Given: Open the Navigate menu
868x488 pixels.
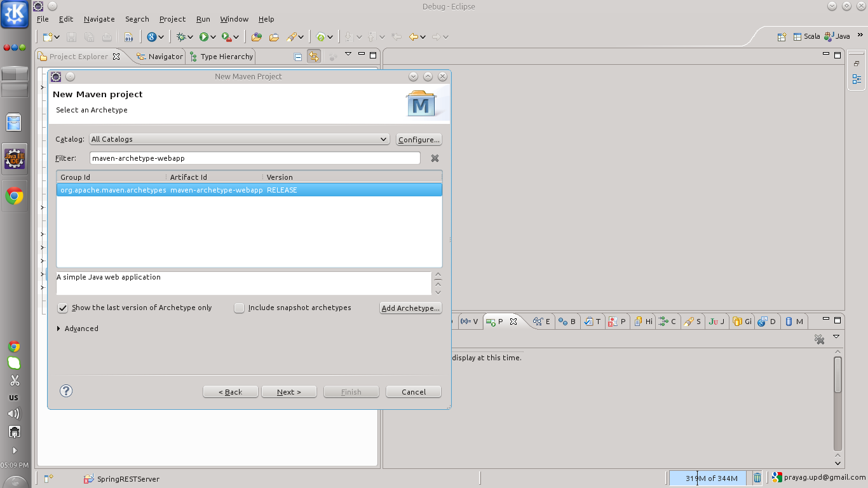Looking at the screenshot, I should click(x=99, y=19).
